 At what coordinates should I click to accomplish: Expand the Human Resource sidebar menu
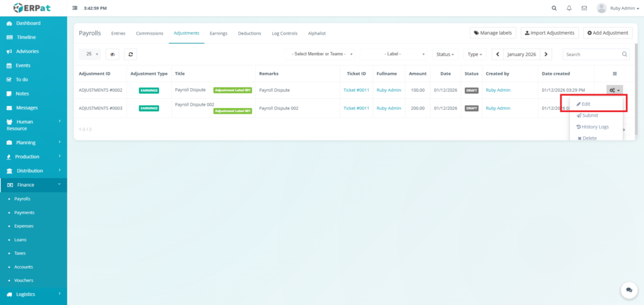(x=33, y=125)
